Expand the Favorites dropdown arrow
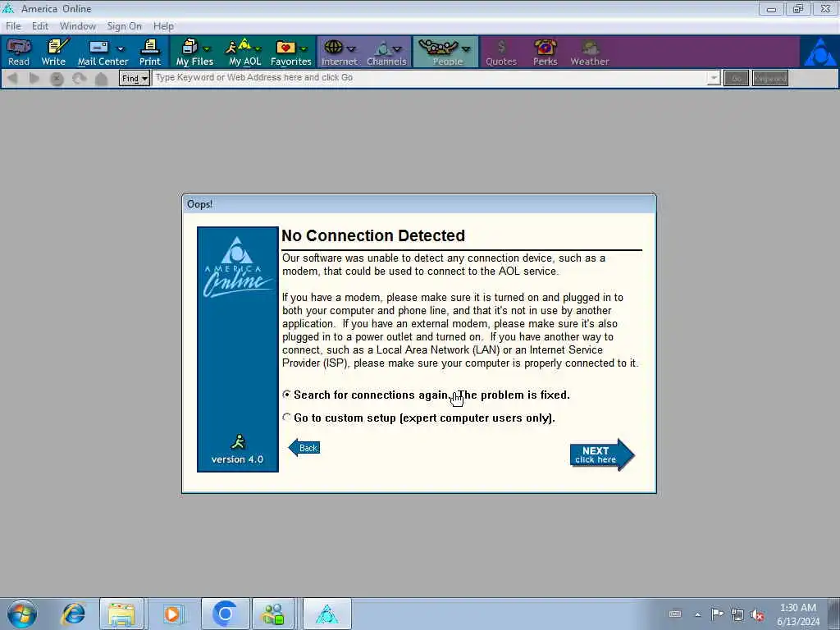Viewport: 840px width, 630px height. (x=304, y=48)
